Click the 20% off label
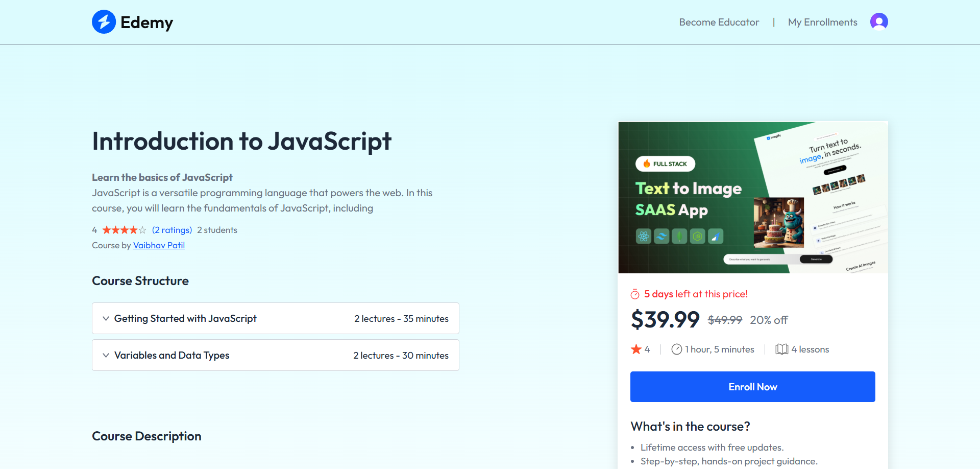Viewport: 980px width, 469px height. 769,320
